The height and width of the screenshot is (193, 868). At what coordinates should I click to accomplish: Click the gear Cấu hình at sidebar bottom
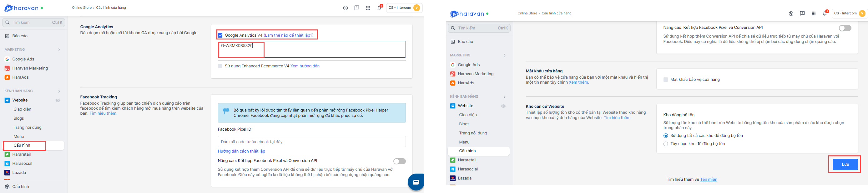pos(20,187)
